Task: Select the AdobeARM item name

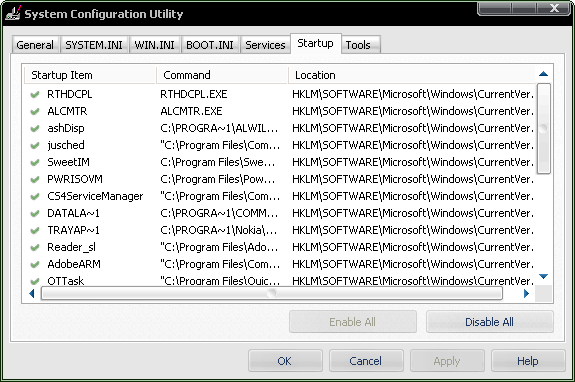Action: [74, 264]
